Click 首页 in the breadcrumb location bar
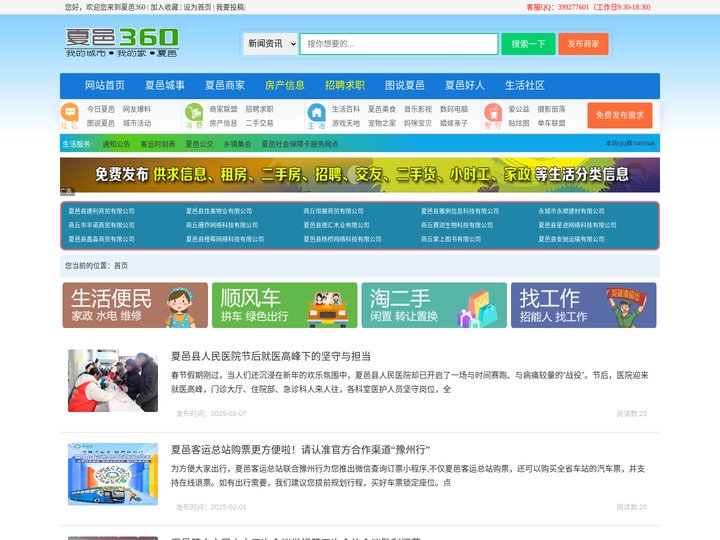 121,266
